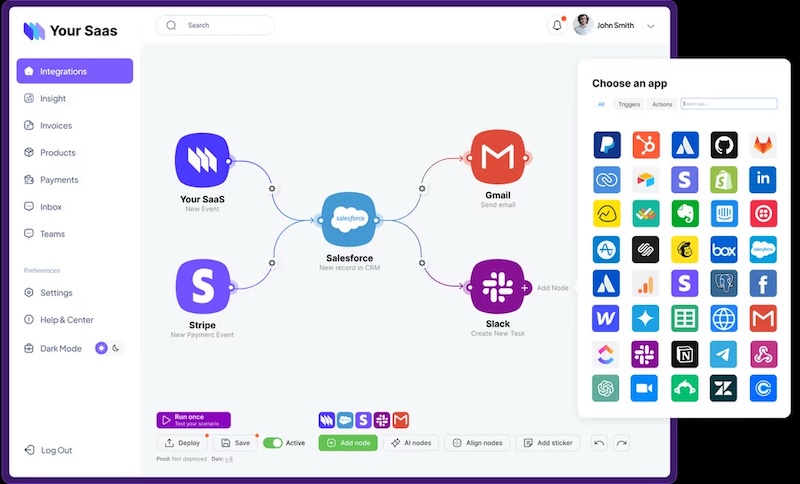This screenshot has width=800, height=484.
Task: Select the Evernote elephant icon
Action: [x=685, y=214]
